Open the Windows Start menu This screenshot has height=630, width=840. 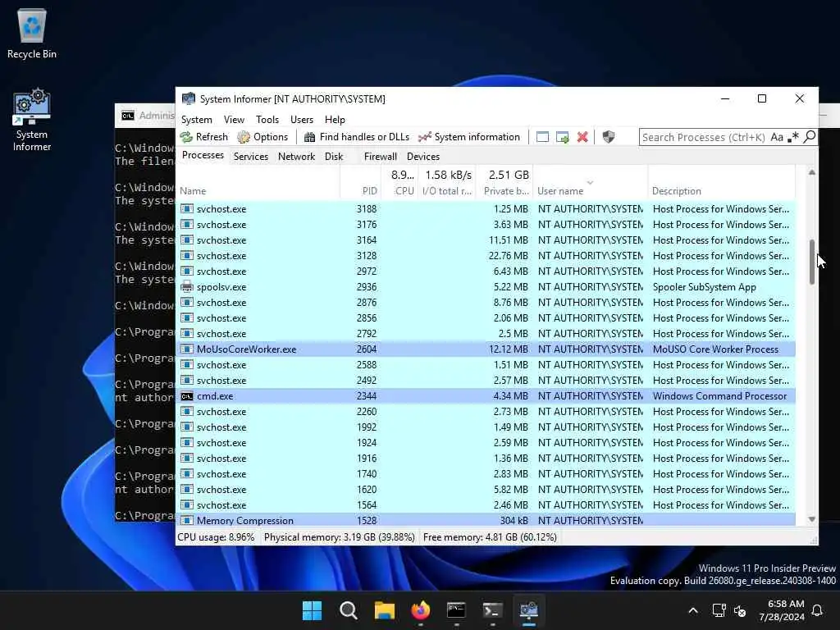coord(312,610)
